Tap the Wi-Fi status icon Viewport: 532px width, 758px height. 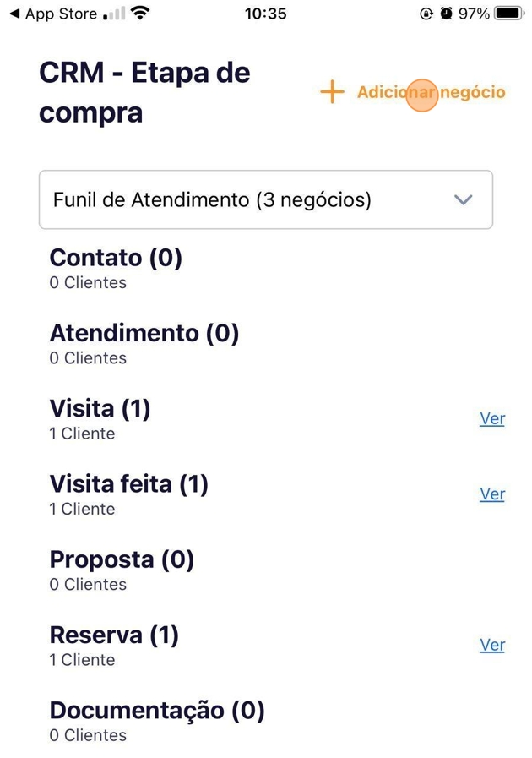(x=141, y=14)
